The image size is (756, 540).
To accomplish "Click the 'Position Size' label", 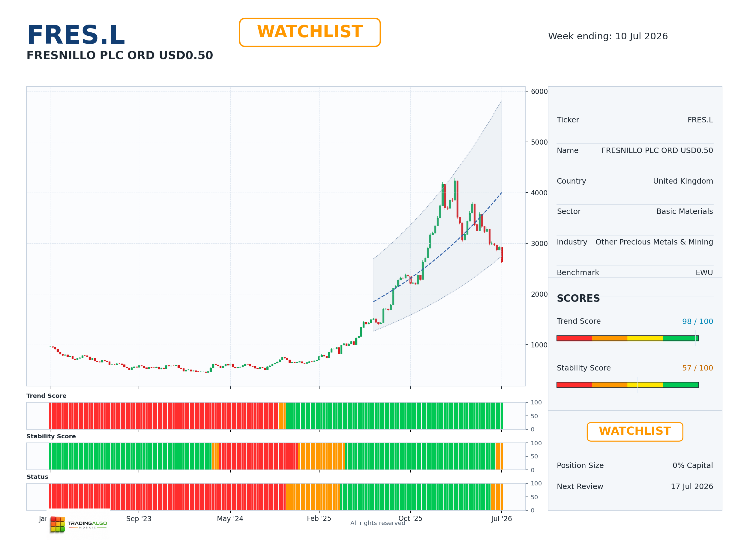I will 580,466.
